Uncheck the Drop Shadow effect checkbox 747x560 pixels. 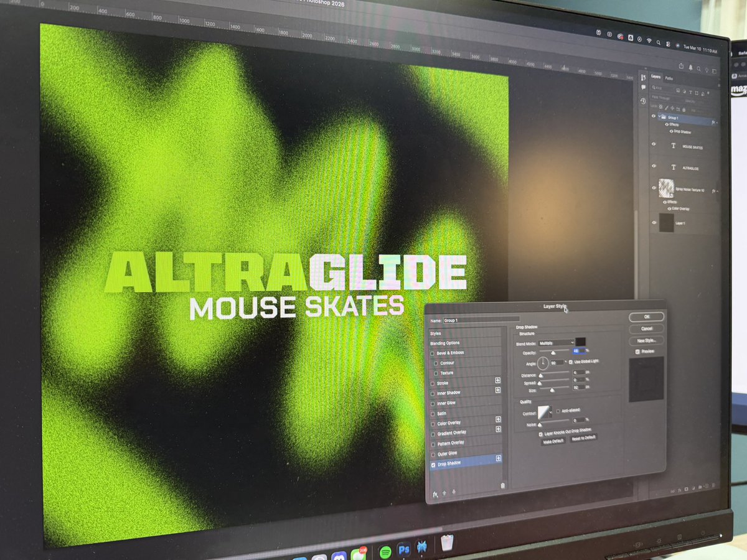click(x=433, y=465)
